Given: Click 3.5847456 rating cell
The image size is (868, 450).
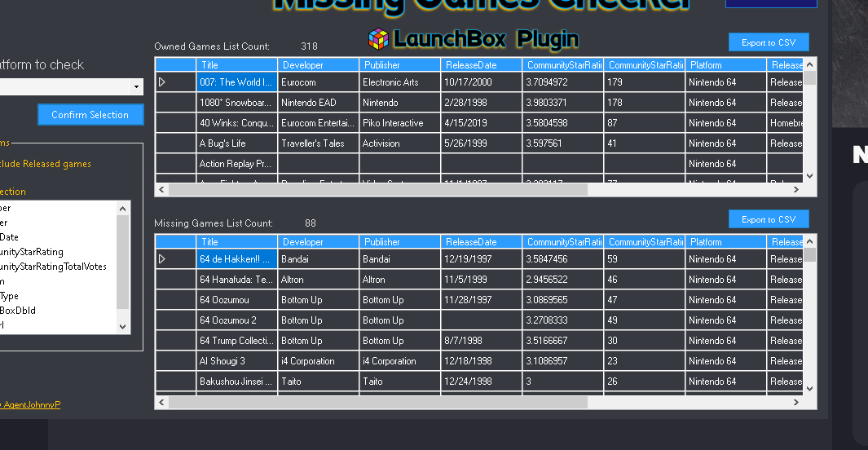Looking at the screenshot, I should tap(563, 259).
